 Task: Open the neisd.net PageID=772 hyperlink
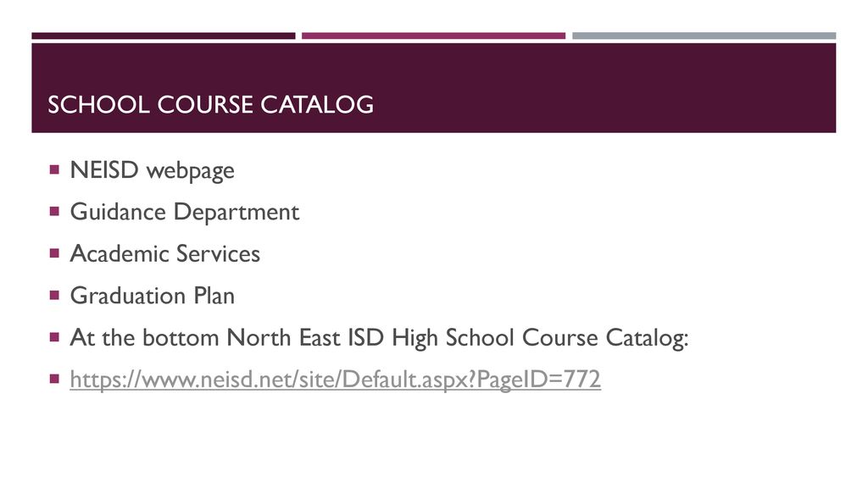tap(335, 380)
